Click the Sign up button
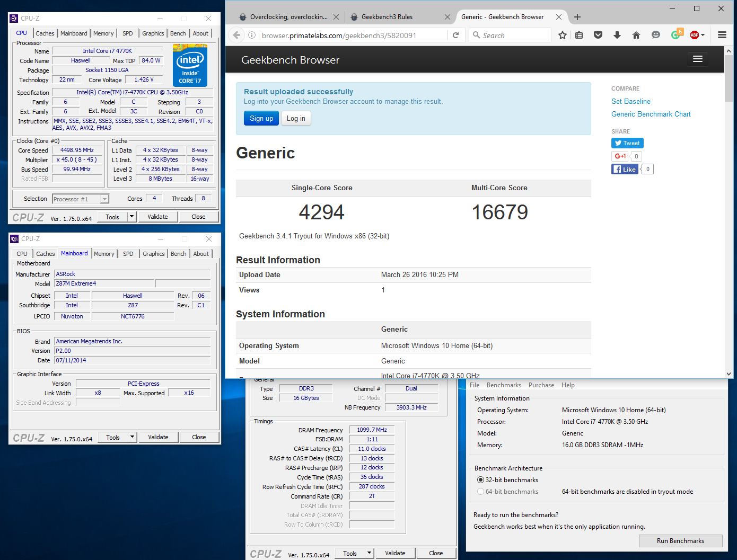Screen dimensions: 737x560 [261, 118]
